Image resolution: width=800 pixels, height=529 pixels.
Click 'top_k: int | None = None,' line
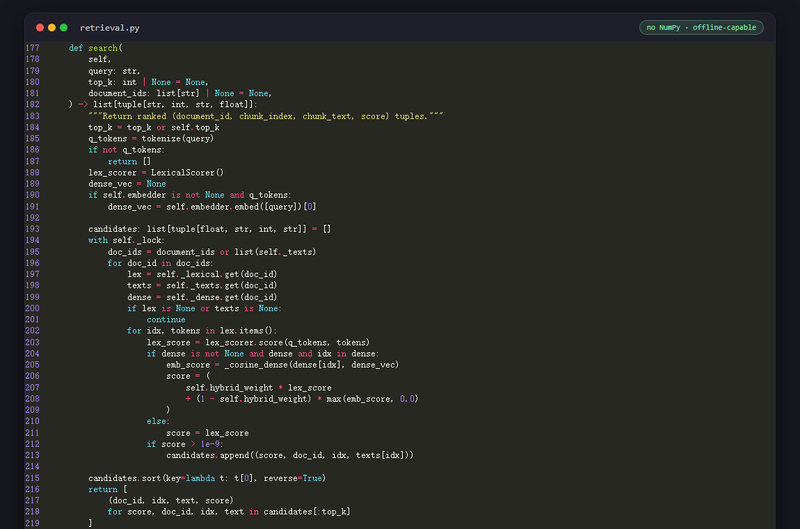pyautogui.click(x=148, y=82)
